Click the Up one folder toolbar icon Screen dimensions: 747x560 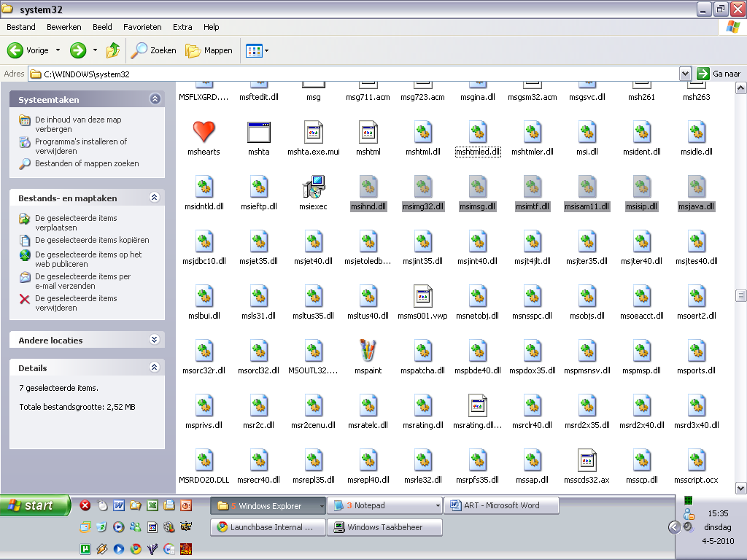113,50
